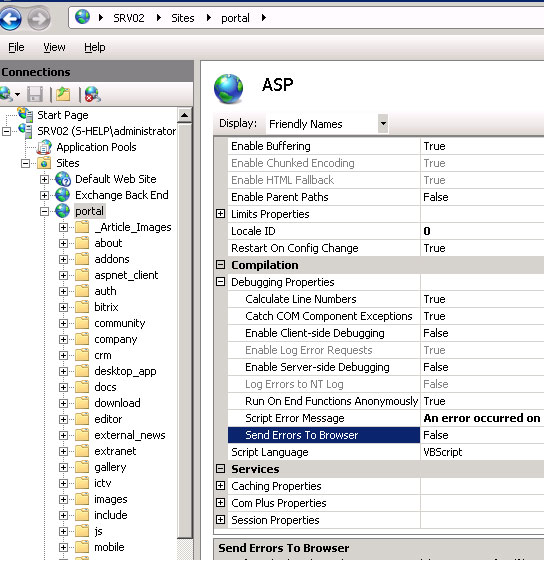Click the mobile folder icon
The width and height of the screenshot is (545, 561).
(x=82, y=547)
